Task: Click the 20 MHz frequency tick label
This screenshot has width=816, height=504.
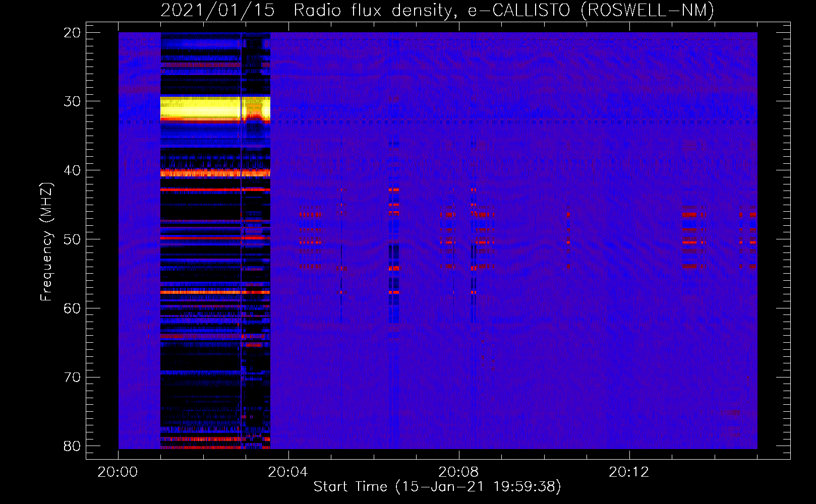Action: 72,33
